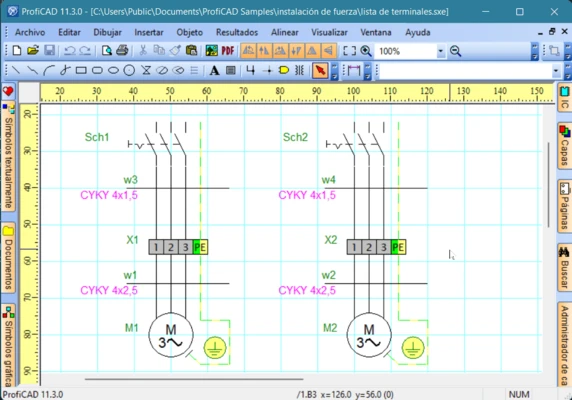Choose the Text tool (letter A)
The image size is (572, 400).
214,70
